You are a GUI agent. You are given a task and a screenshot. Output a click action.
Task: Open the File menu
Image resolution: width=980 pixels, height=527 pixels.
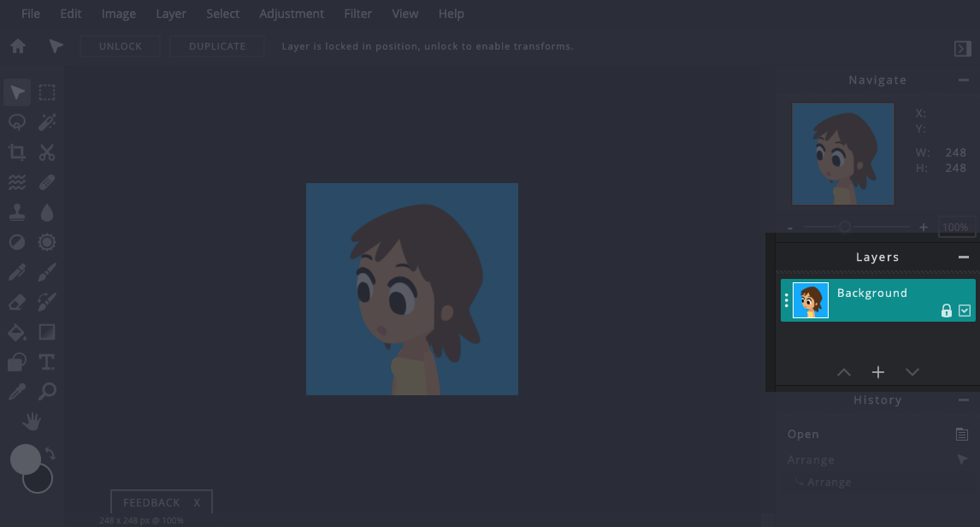(x=31, y=14)
